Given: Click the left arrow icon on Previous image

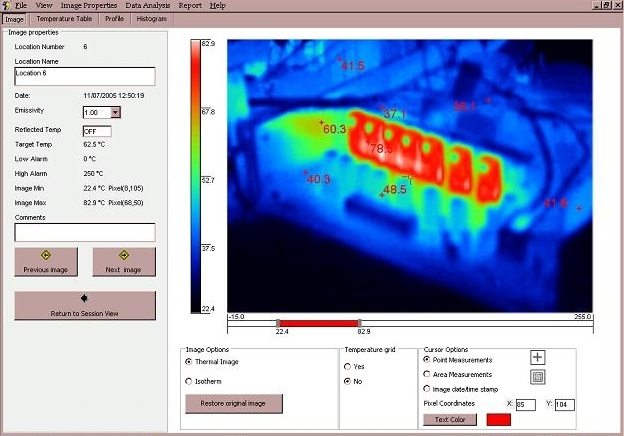Looking at the screenshot, I should pos(46,255).
